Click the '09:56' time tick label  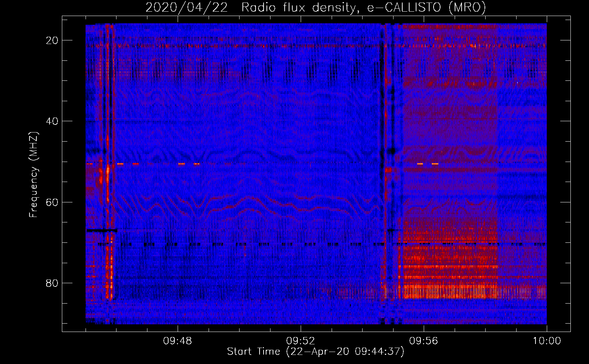coord(423,341)
